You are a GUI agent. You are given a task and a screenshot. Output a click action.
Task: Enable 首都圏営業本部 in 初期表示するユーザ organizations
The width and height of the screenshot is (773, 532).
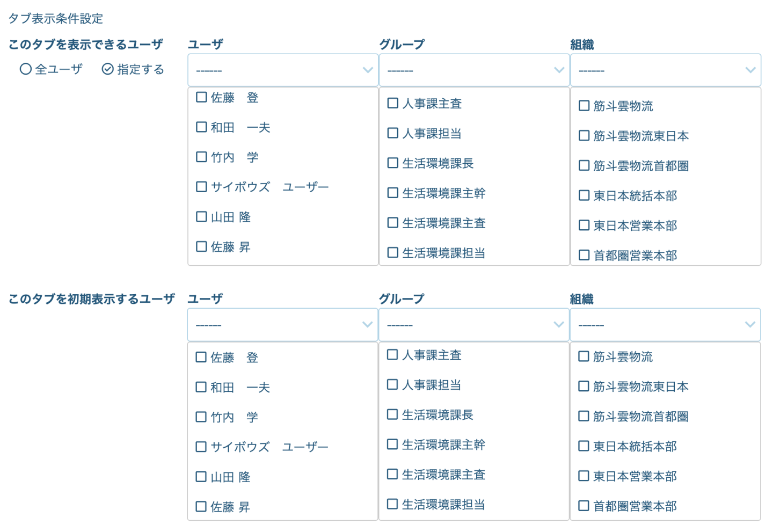pyautogui.click(x=584, y=506)
